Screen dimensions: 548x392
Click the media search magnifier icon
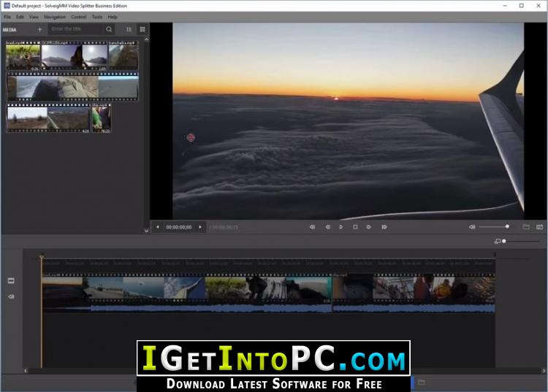(109, 29)
